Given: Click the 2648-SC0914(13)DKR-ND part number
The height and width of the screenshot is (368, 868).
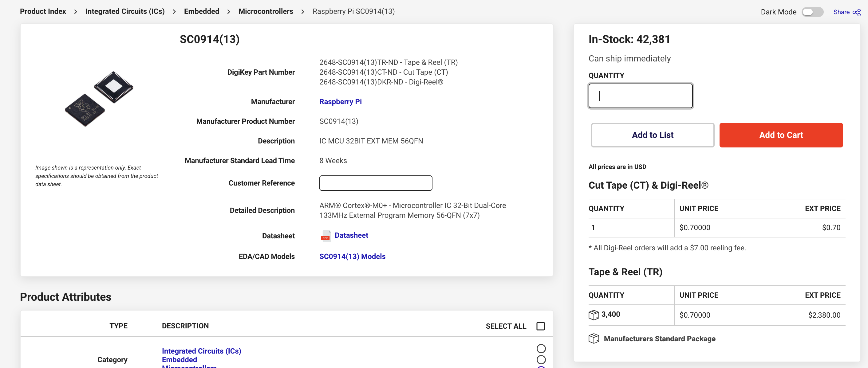Looking at the screenshot, I should point(381,82).
